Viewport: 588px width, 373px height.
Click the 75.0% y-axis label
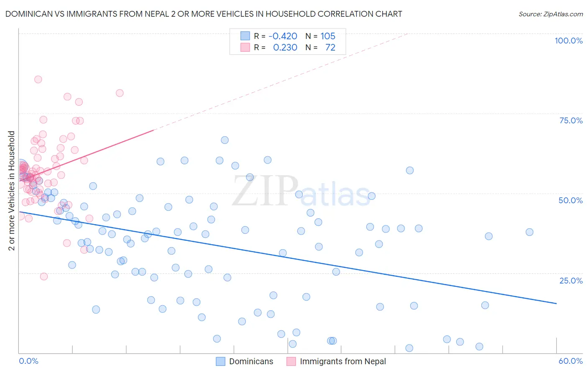click(x=571, y=120)
